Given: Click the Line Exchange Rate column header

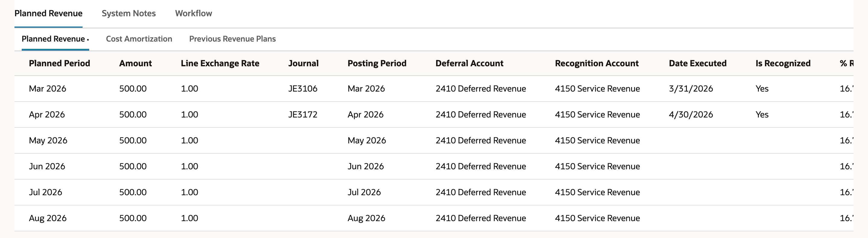Looking at the screenshot, I should pos(220,63).
